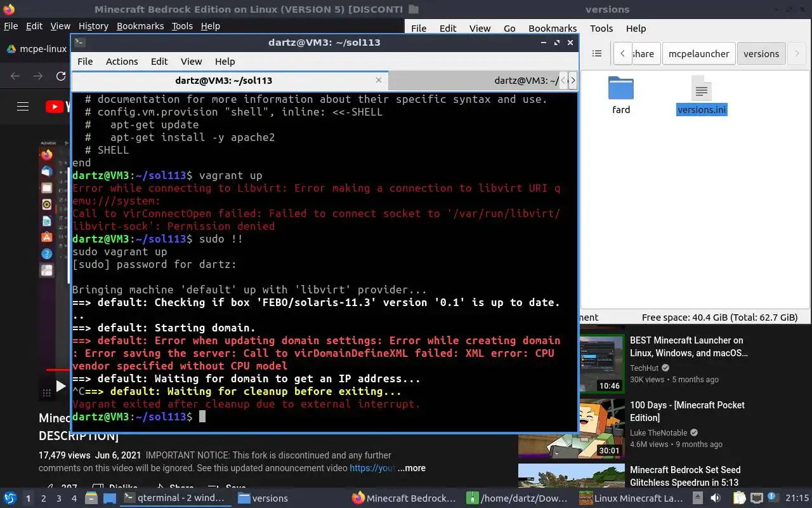
Task: Click the 'mcpelauncher' path breadcrumb
Action: coord(698,53)
